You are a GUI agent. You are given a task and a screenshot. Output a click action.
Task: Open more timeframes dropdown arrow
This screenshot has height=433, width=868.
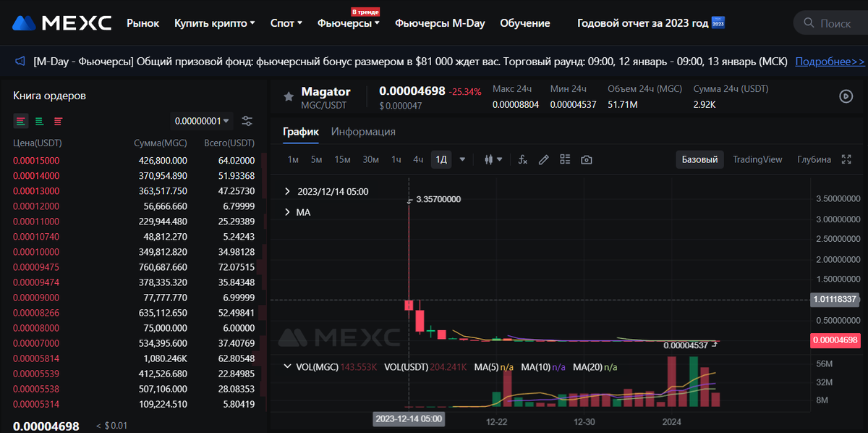462,159
